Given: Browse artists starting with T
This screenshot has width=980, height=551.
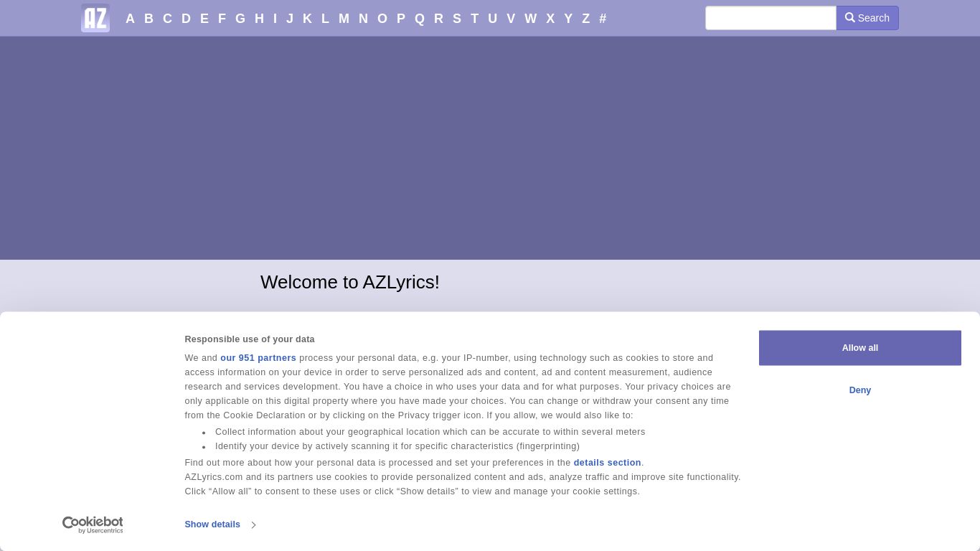Looking at the screenshot, I should [474, 19].
